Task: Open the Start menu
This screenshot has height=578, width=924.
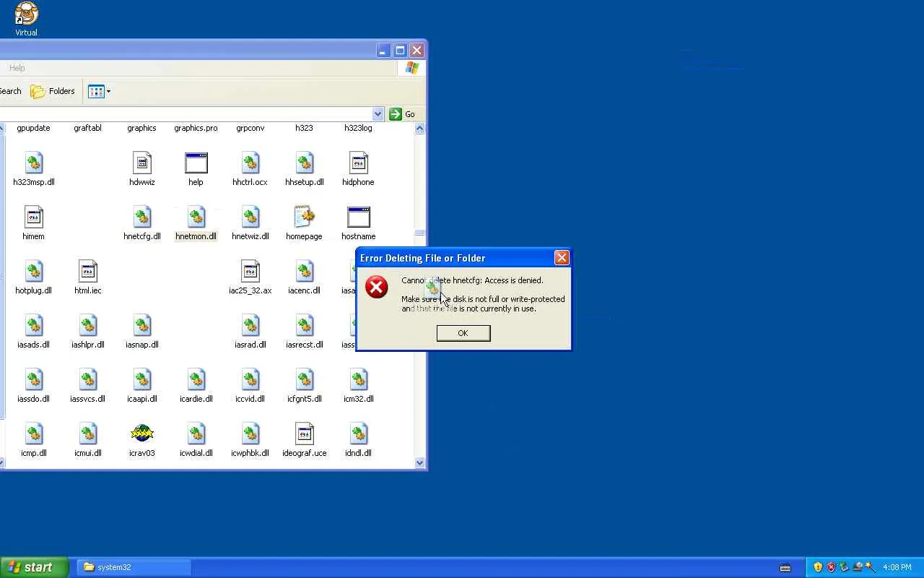Action: coord(34,567)
